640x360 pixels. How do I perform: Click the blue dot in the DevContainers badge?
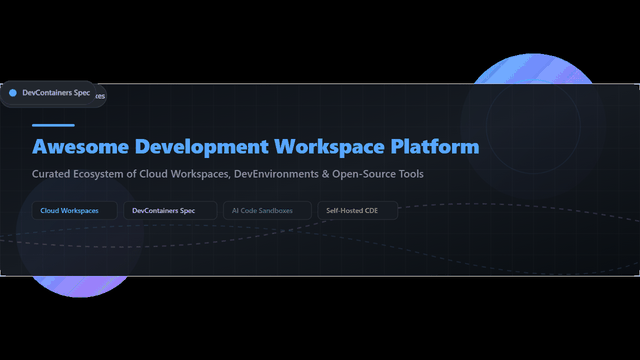(13, 93)
